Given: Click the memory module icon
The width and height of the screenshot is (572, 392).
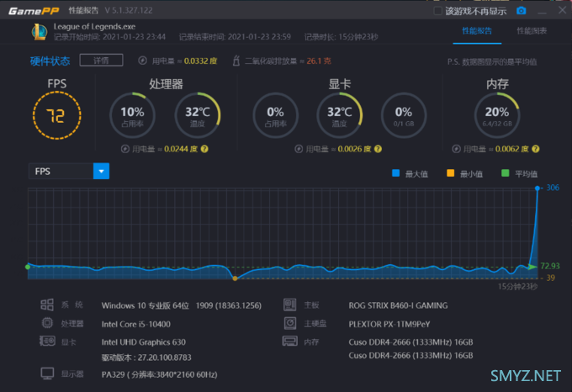Looking at the screenshot, I should point(290,341).
